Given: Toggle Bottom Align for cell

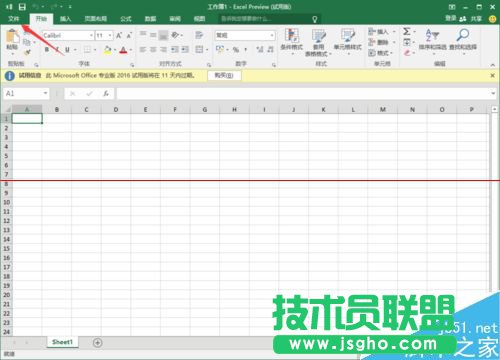Looking at the screenshot, I should coord(163,35).
